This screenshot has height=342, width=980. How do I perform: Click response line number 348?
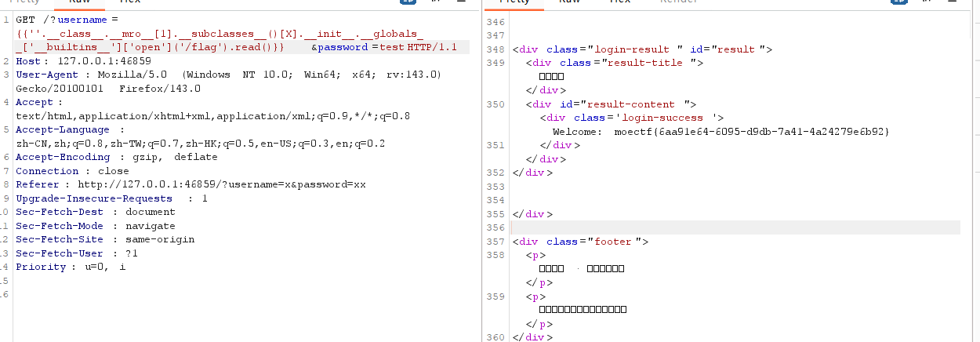tap(495, 49)
